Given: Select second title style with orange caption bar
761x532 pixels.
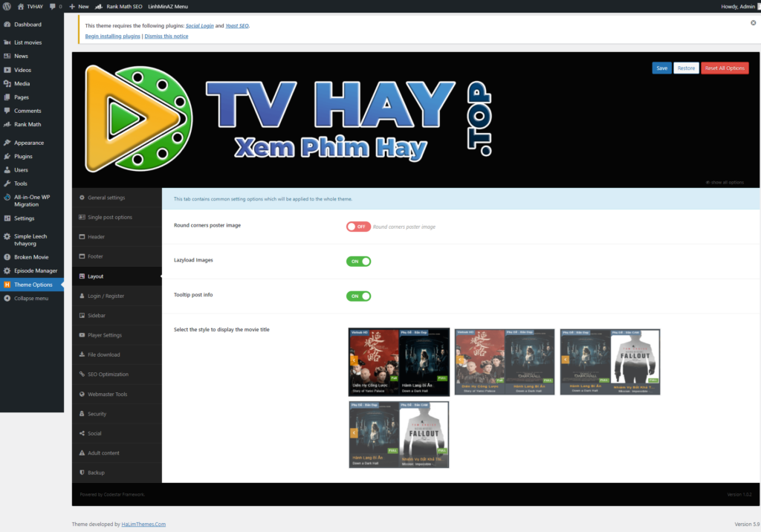Looking at the screenshot, I should pyautogui.click(x=505, y=362).
